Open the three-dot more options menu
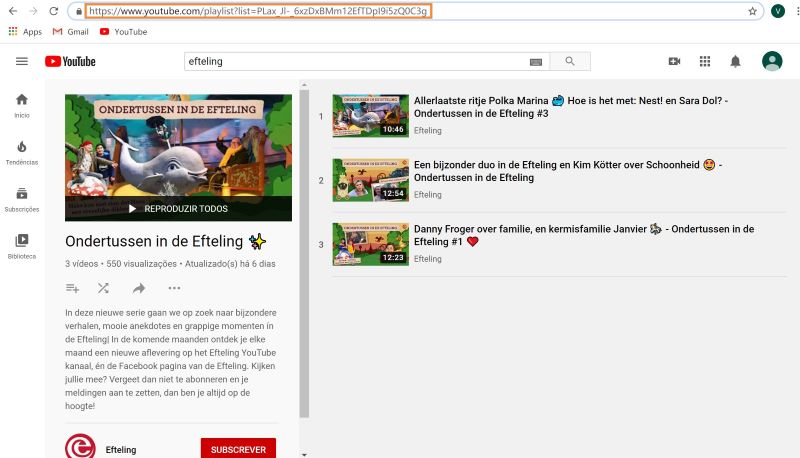This screenshot has height=458, width=800. (x=174, y=288)
